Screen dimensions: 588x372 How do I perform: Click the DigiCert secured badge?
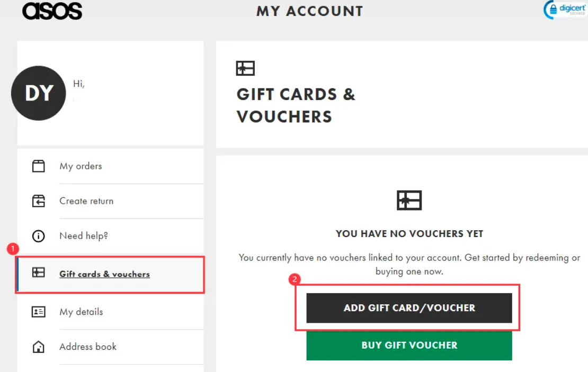[x=565, y=10]
